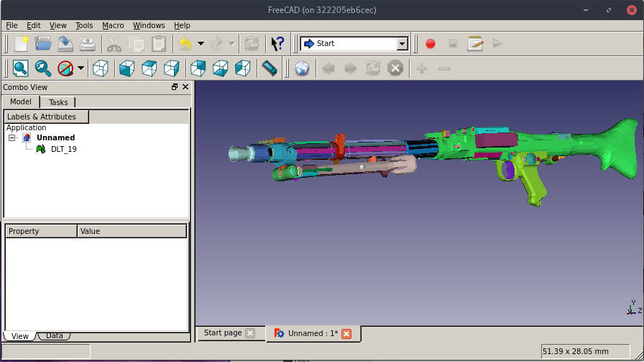The height and width of the screenshot is (362, 644).
Task: Toggle floating of Combo View panel
Action: [x=175, y=86]
